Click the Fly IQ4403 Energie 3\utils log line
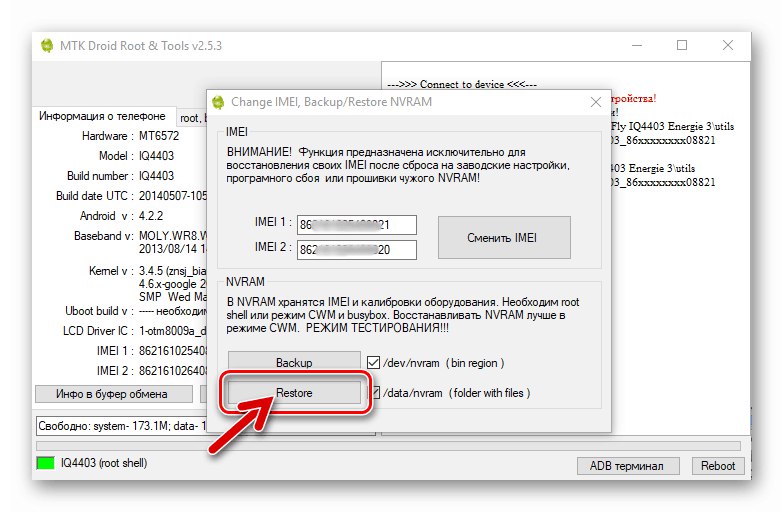784x512 pixels. 672,126
